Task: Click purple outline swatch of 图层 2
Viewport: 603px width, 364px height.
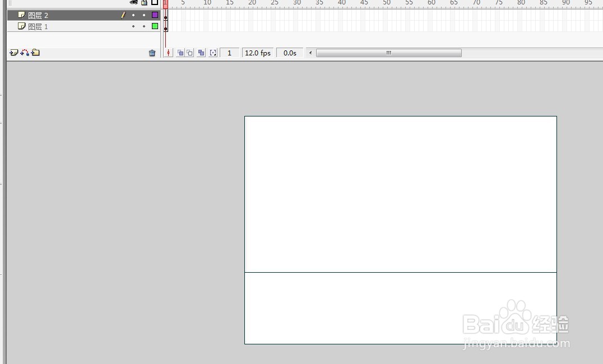Action: pyautogui.click(x=155, y=15)
